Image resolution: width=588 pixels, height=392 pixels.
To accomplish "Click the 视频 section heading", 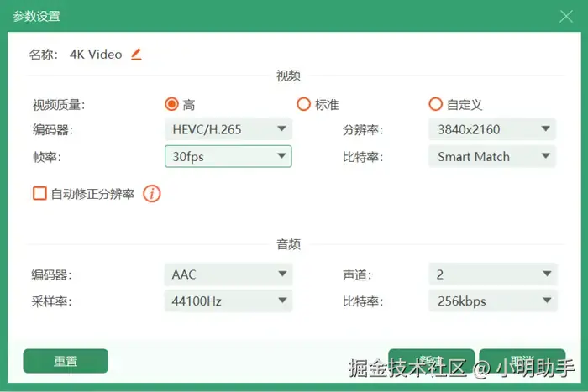I will click(288, 76).
